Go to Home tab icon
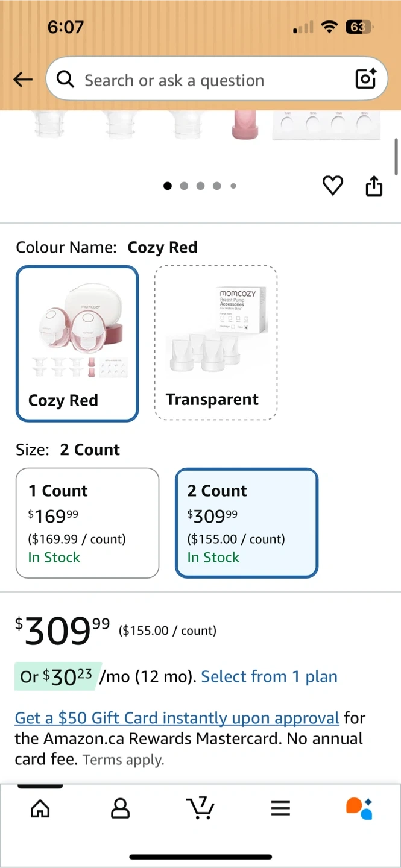Viewport: 401px width, 868px height. 40,808
